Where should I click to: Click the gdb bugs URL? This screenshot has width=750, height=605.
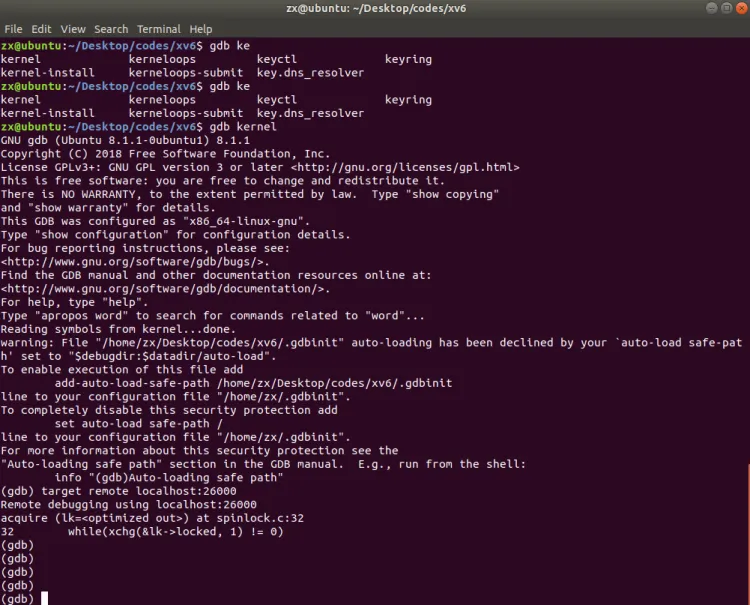point(132,262)
